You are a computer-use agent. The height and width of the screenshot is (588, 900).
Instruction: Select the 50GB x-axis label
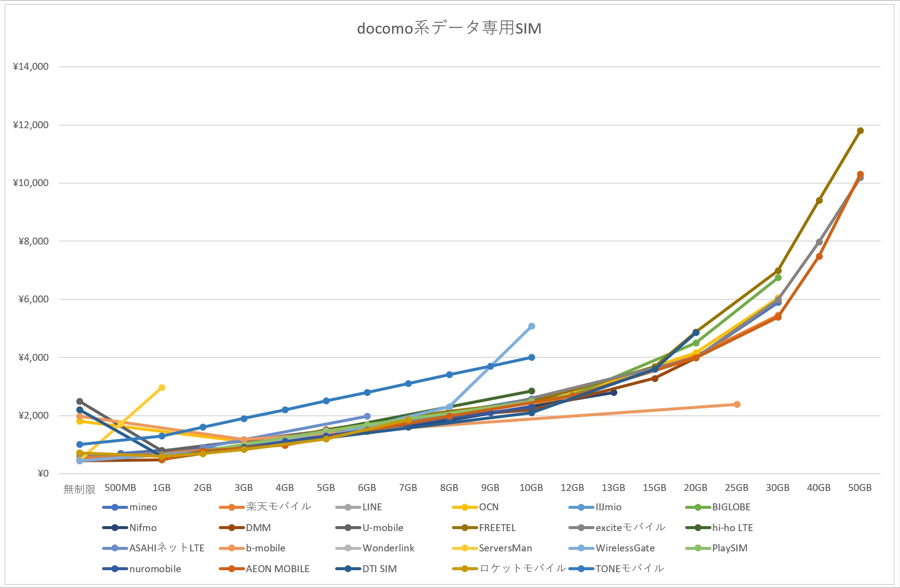point(860,488)
